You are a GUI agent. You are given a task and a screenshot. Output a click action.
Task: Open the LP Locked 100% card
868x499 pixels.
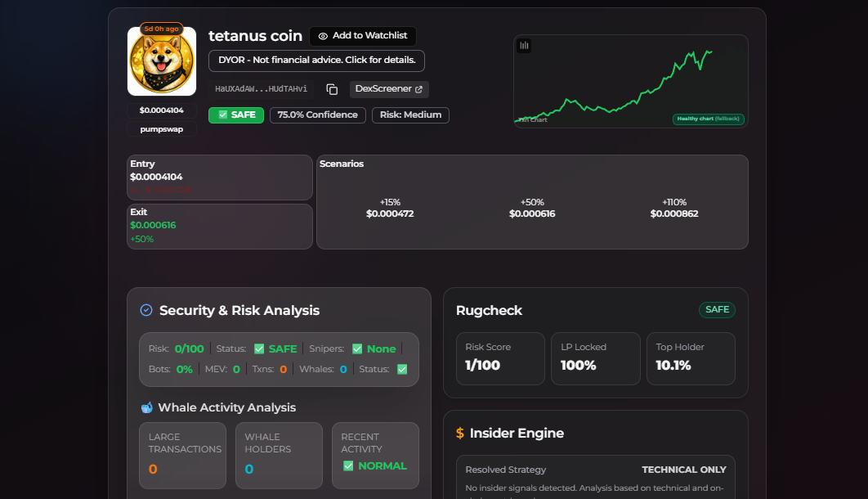pyautogui.click(x=596, y=358)
